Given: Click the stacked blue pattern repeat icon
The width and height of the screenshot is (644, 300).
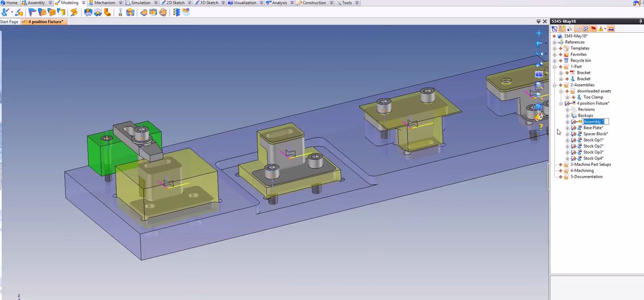Looking at the screenshot, I should click(175, 12).
